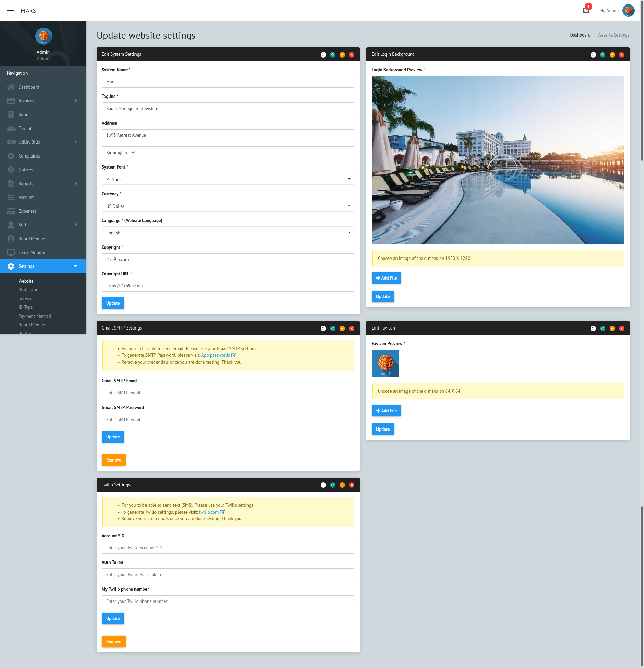
Task: Expand Edit System Settings to fullscreen
Action: pyautogui.click(x=323, y=54)
